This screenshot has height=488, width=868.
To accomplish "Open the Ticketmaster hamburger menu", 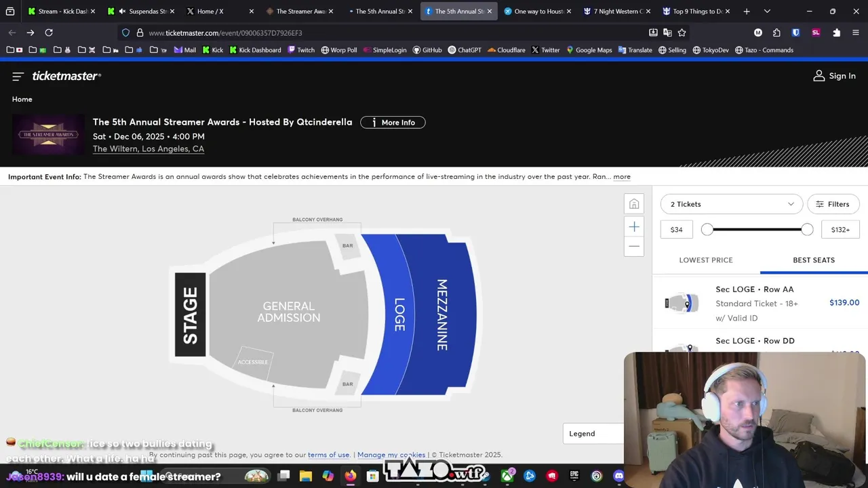I will [x=18, y=77].
